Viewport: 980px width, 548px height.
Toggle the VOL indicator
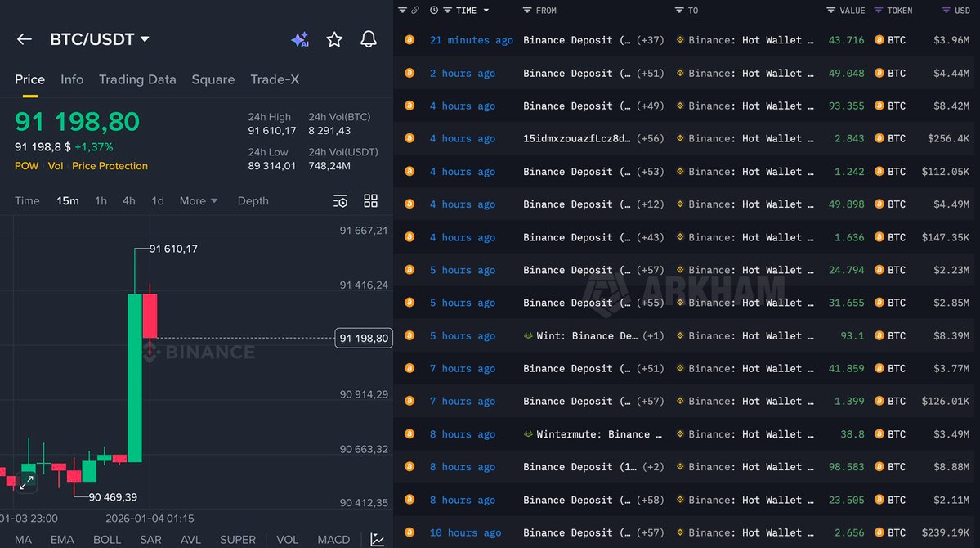point(288,539)
